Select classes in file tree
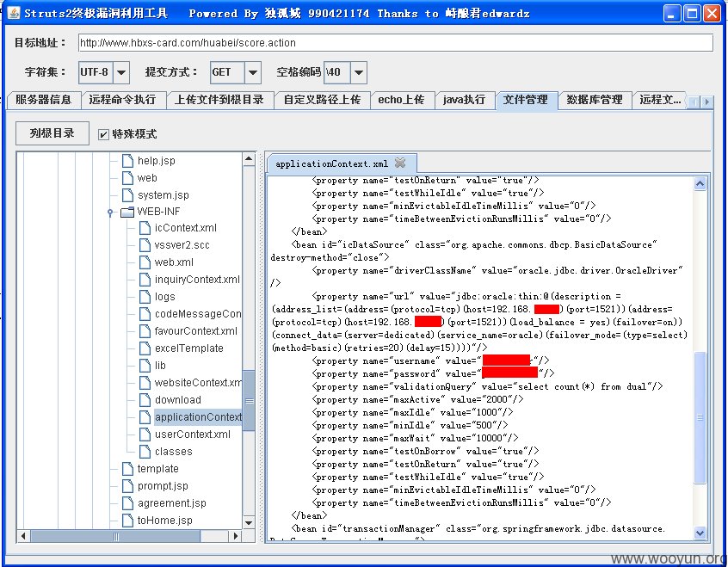Image resolution: width=728 pixels, height=567 pixels. [174, 452]
